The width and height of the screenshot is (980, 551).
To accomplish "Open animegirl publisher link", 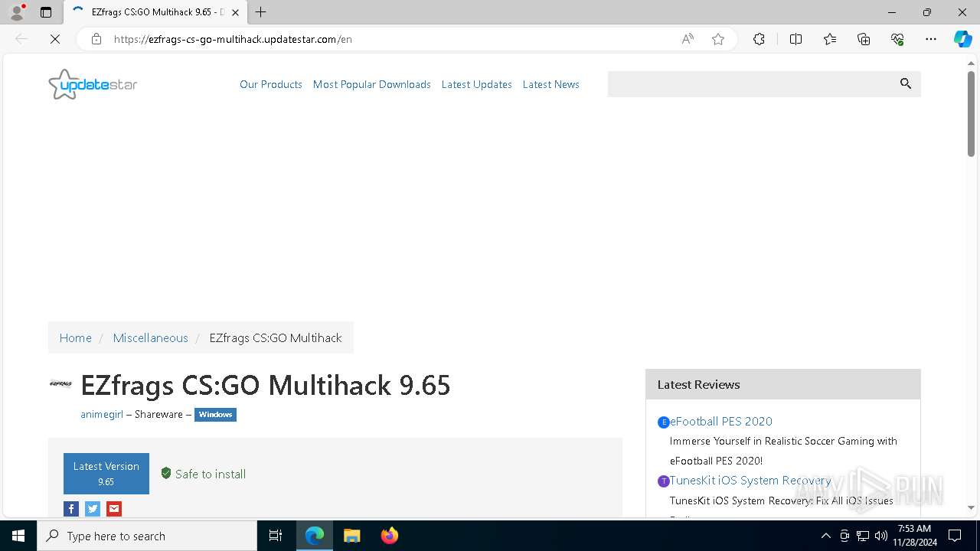I will click(102, 414).
